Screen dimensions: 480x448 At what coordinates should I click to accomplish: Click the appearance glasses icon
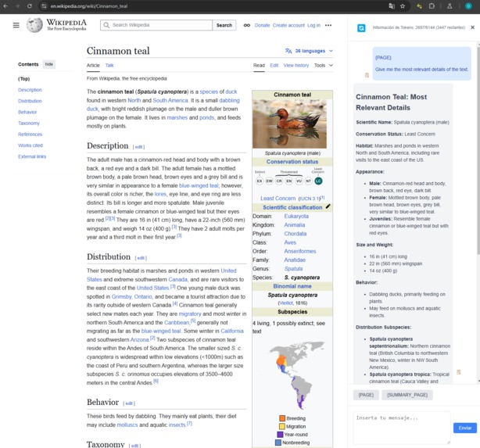pos(247,26)
